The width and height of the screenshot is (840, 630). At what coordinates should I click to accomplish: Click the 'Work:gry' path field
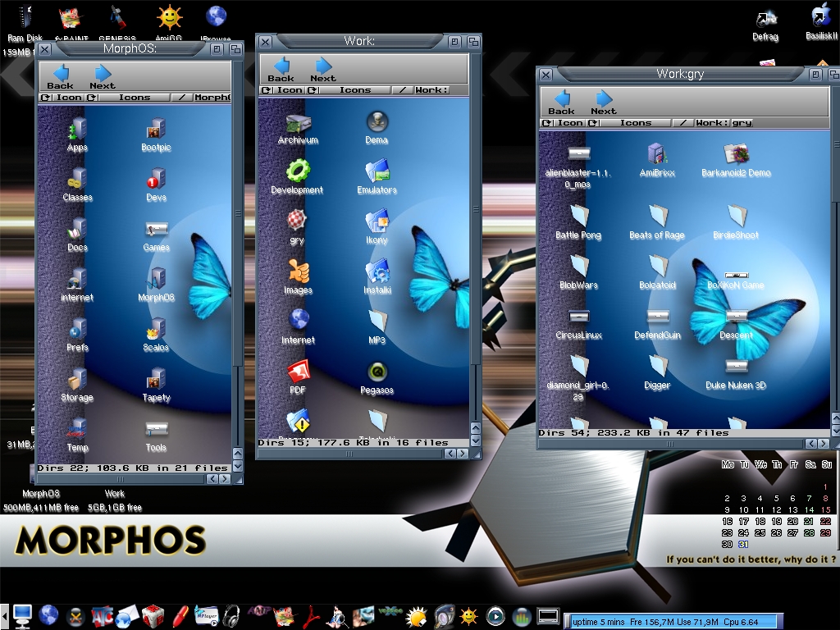tap(724, 123)
